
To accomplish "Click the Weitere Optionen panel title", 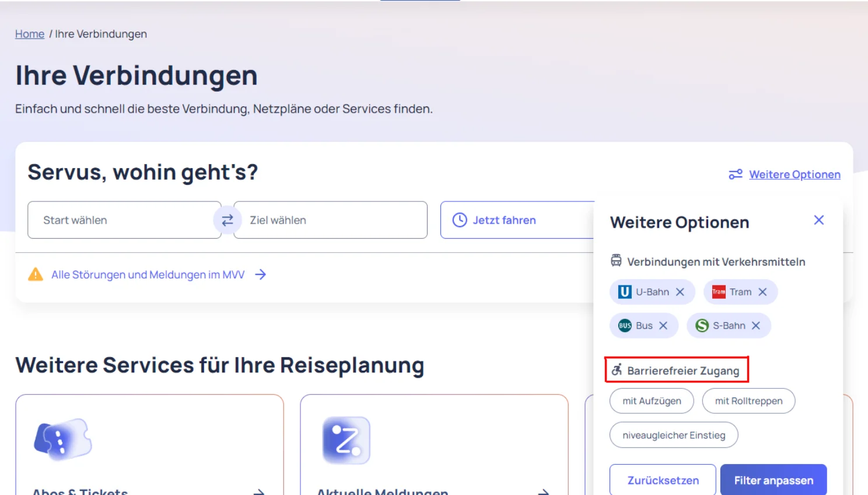I will click(680, 222).
